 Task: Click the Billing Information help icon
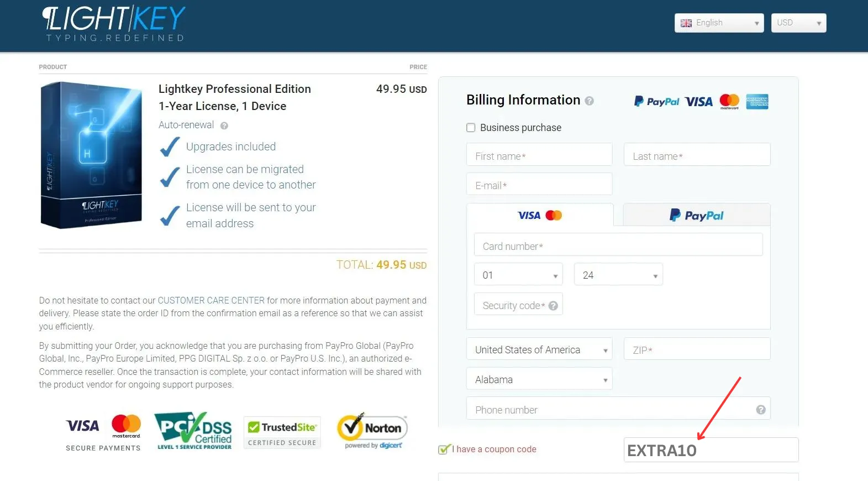589,101
